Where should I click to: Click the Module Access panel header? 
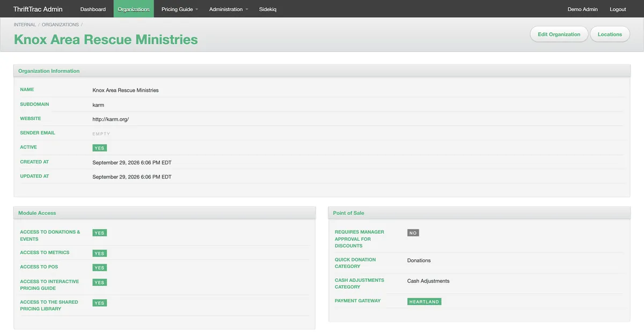pos(164,213)
